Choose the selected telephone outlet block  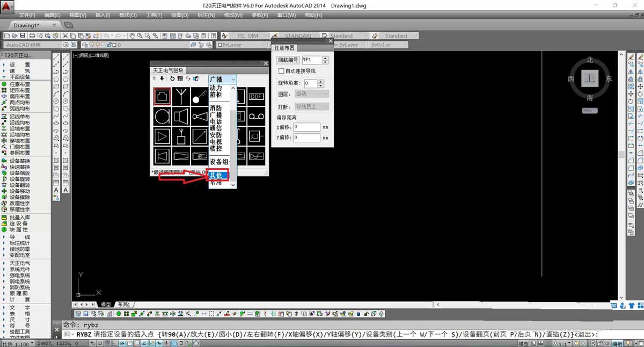point(162,96)
